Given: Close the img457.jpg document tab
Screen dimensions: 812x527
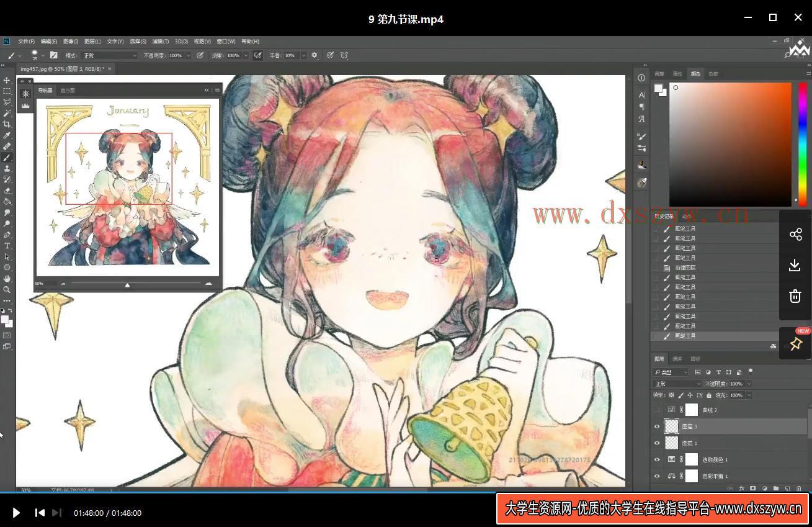Looking at the screenshot, I should tap(109, 69).
